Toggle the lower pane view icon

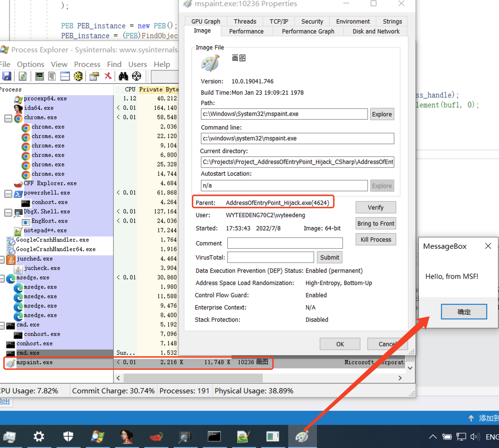(65, 76)
